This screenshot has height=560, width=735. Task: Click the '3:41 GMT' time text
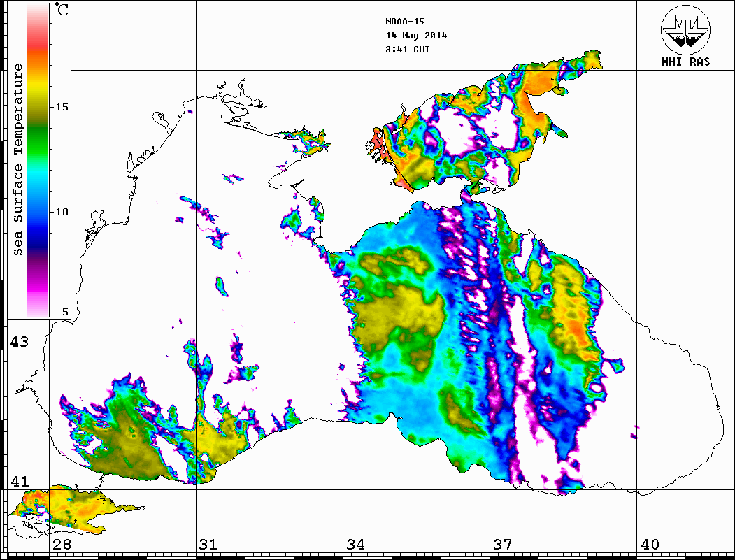407,50
